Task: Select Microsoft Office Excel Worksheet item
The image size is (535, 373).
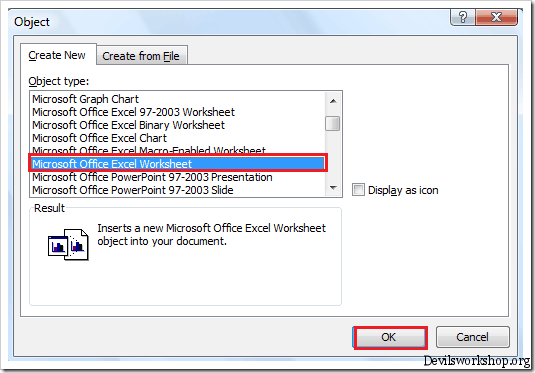Action: pyautogui.click(x=177, y=164)
